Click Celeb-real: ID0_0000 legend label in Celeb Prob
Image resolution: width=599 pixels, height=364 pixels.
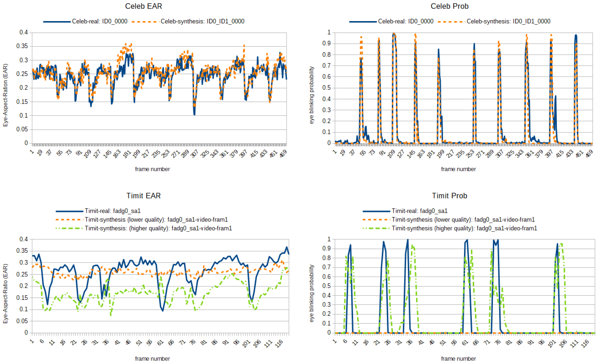point(405,21)
